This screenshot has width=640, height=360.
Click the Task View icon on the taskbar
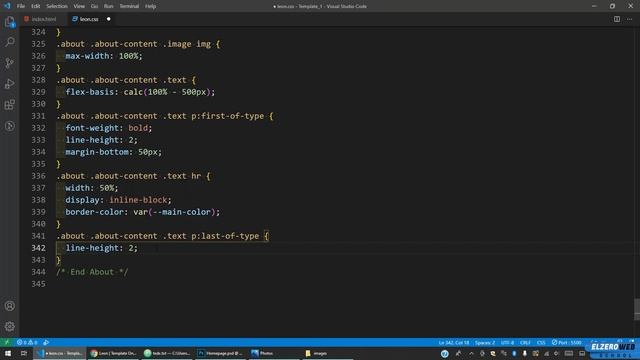click(24, 353)
